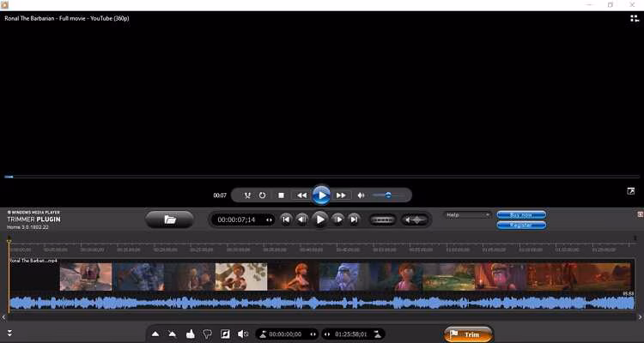
Task: Open full screen view icon
Action: coord(631,191)
